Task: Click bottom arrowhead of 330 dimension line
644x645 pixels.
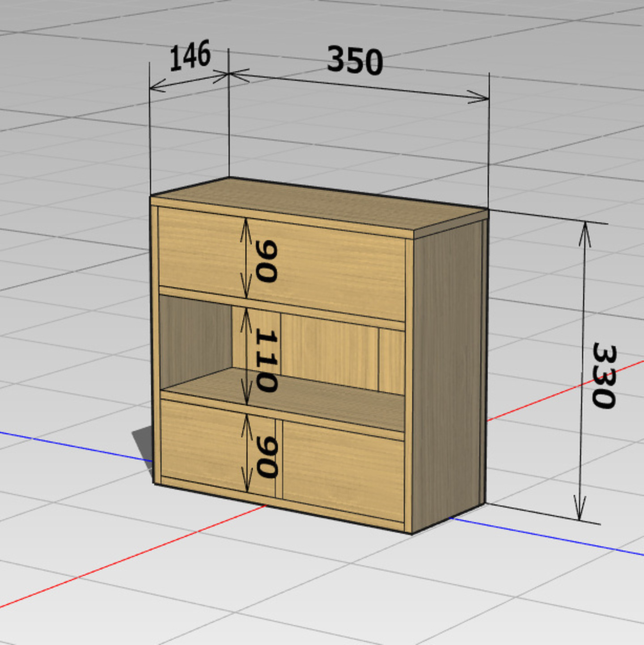Action: (x=580, y=512)
